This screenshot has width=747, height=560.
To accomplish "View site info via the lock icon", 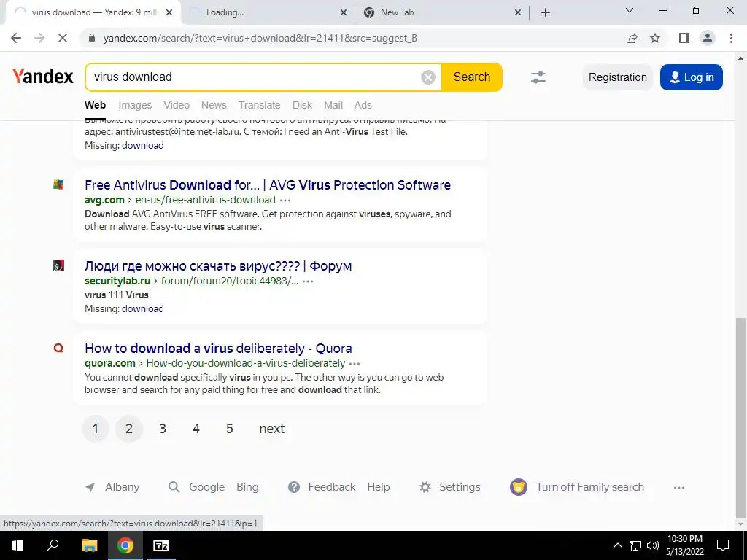I will point(93,38).
